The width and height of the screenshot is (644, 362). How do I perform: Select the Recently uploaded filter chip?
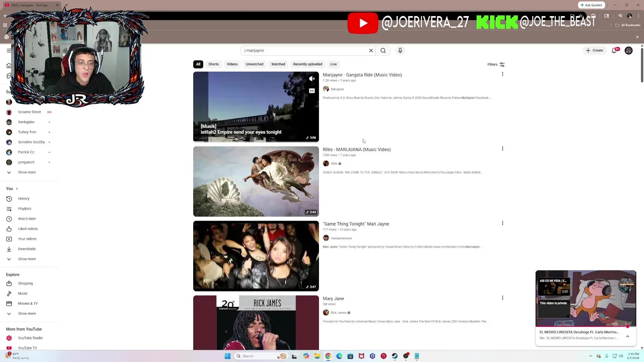[x=307, y=64]
